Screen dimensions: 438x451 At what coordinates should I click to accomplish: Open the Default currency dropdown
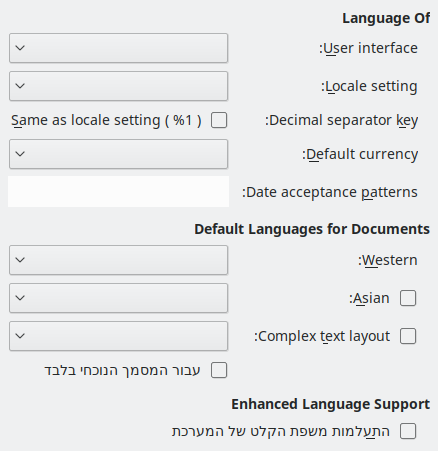pos(118,154)
